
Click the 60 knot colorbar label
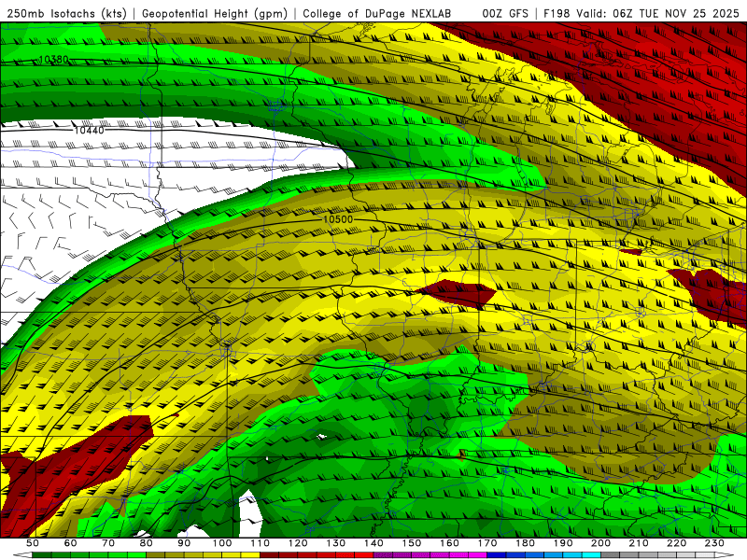click(71, 543)
